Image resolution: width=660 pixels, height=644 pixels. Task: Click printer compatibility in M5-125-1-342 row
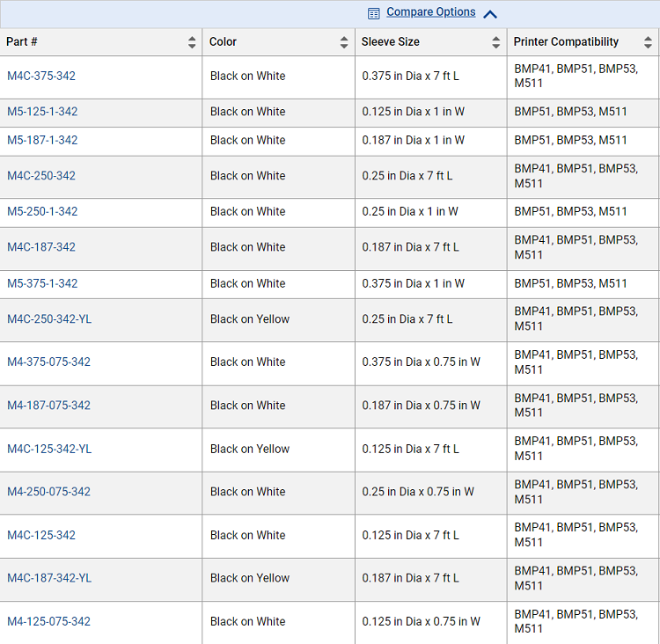[x=570, y=112]
